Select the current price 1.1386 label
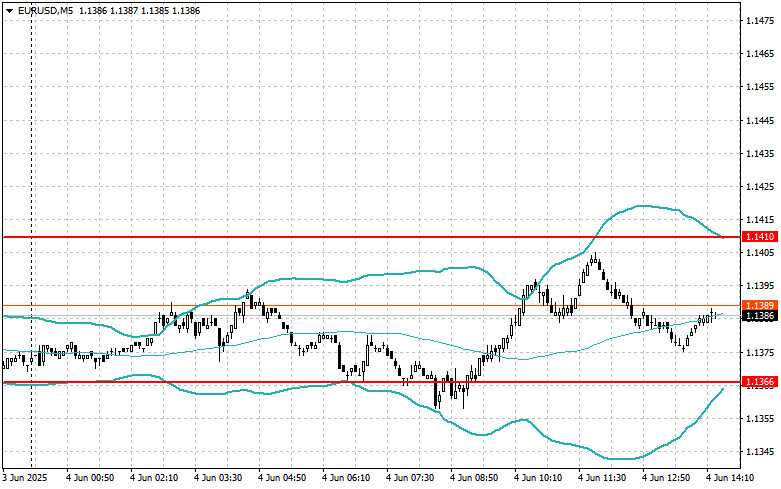 click(x=760, y=316)
